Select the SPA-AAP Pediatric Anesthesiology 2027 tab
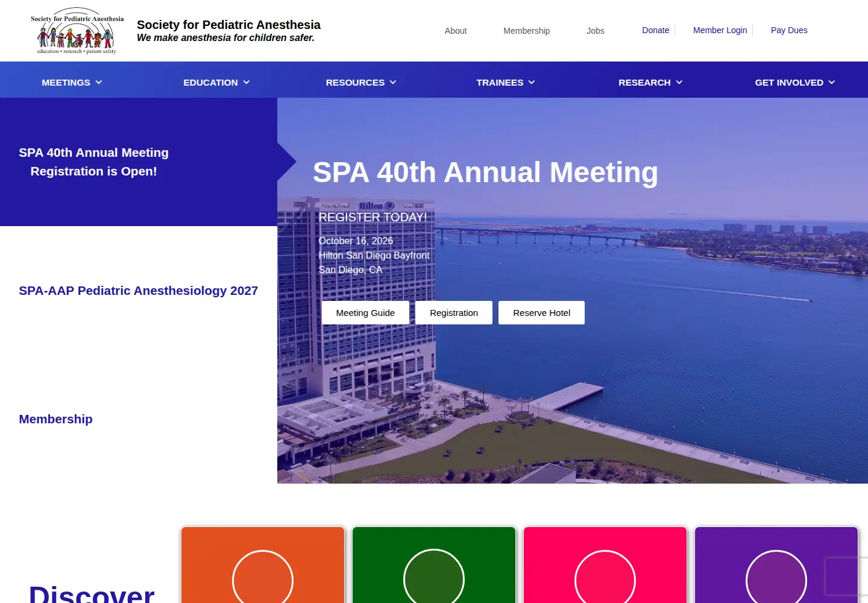868x603 pixels. coord(139,291)
